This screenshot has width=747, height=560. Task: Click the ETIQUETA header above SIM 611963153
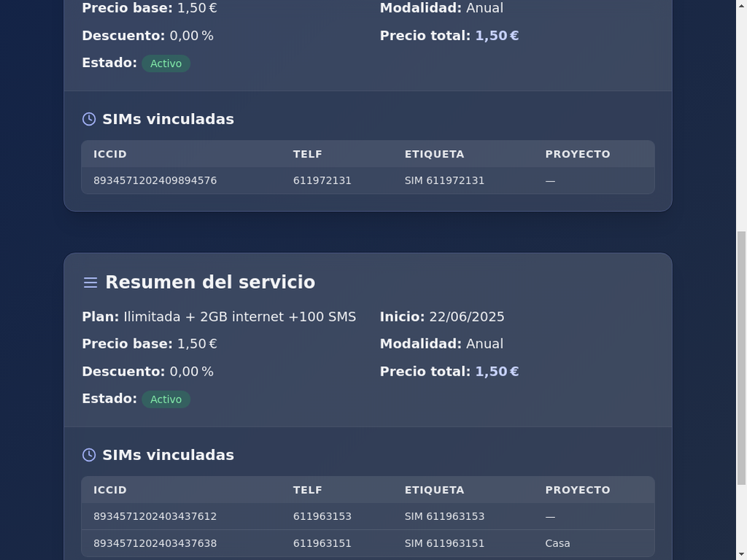[434, 490]
